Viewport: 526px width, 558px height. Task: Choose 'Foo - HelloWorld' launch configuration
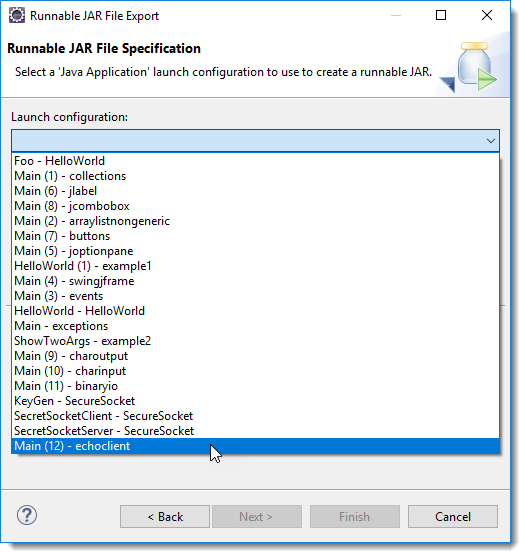256,161
